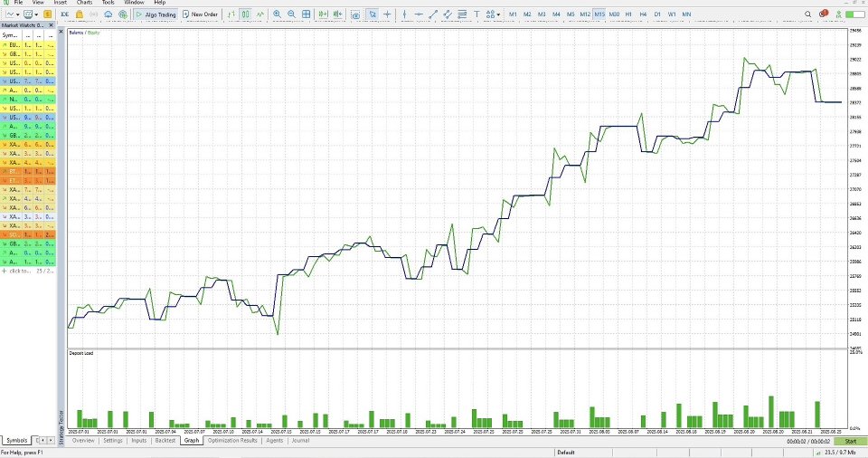Open the IDE MetaEditor button
The height and width of the screenshot is (458, 868).
(65, 14)
